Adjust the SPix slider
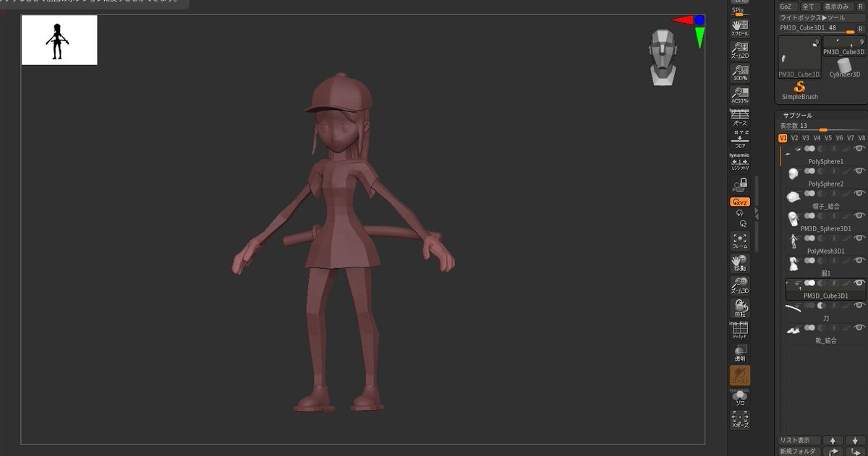868x456 pixels. tap(740, 12)
